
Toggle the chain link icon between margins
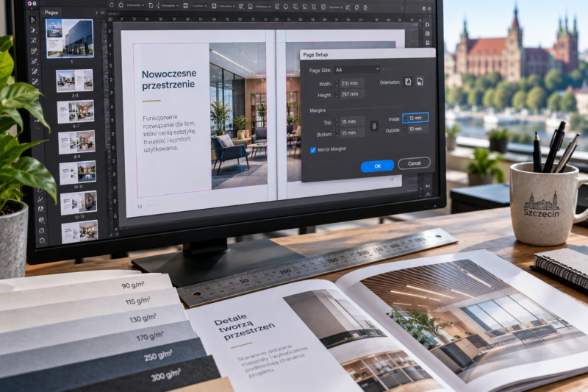pos(374,126)
